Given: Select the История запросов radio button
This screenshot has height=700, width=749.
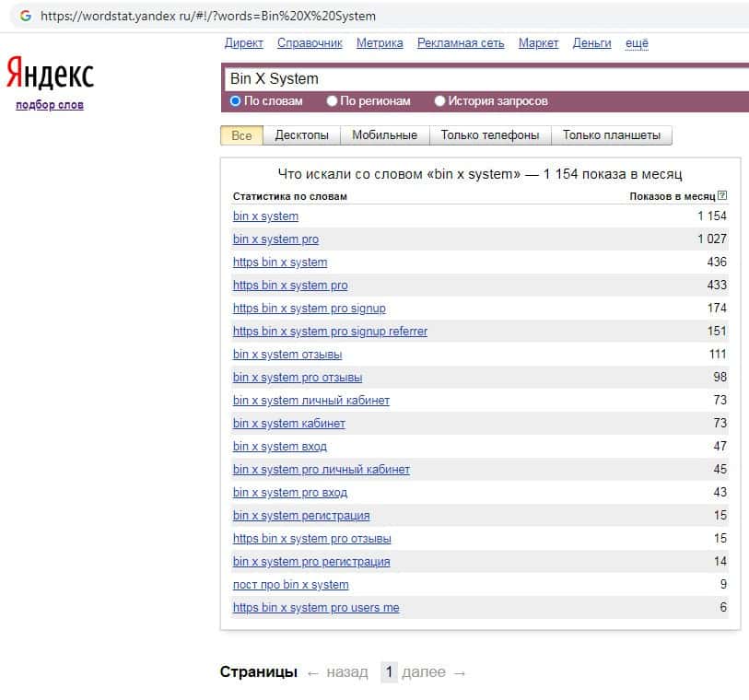Looking at the screenshot, I should click(439, 101).
